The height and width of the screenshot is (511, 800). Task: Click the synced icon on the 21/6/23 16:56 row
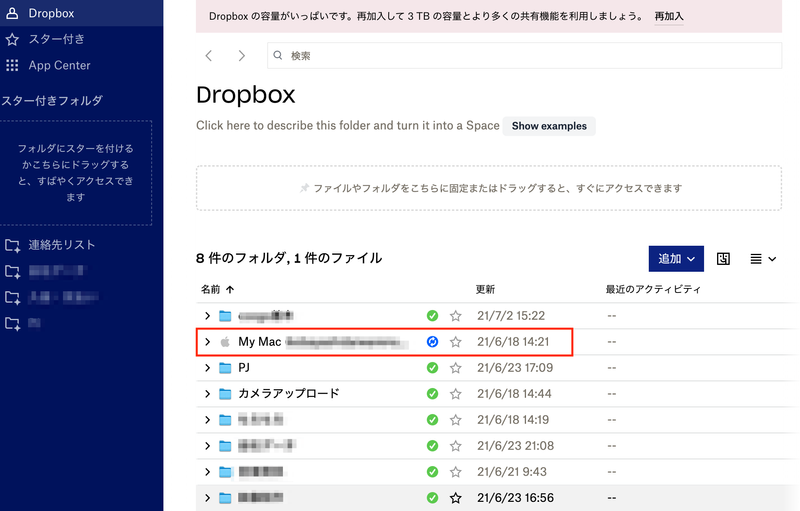[x=432, y=498]
